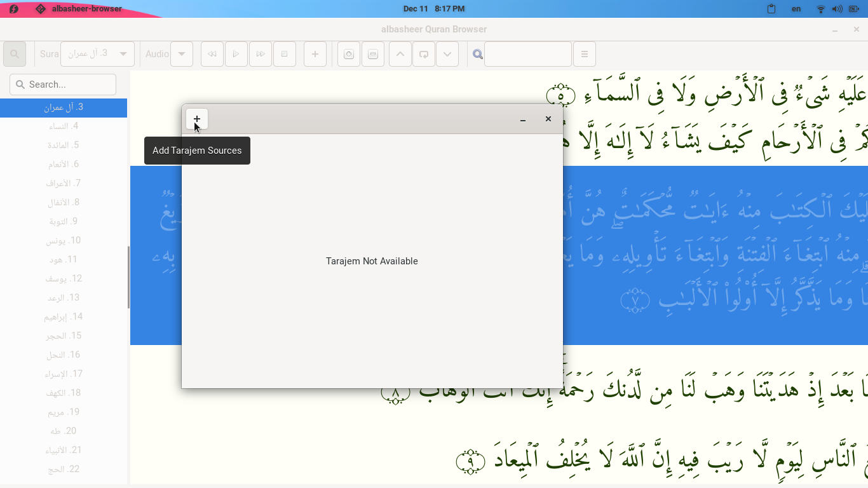
Task: Click the magnifier icon beside the toolbar search field
Action: tap(478, 54)
